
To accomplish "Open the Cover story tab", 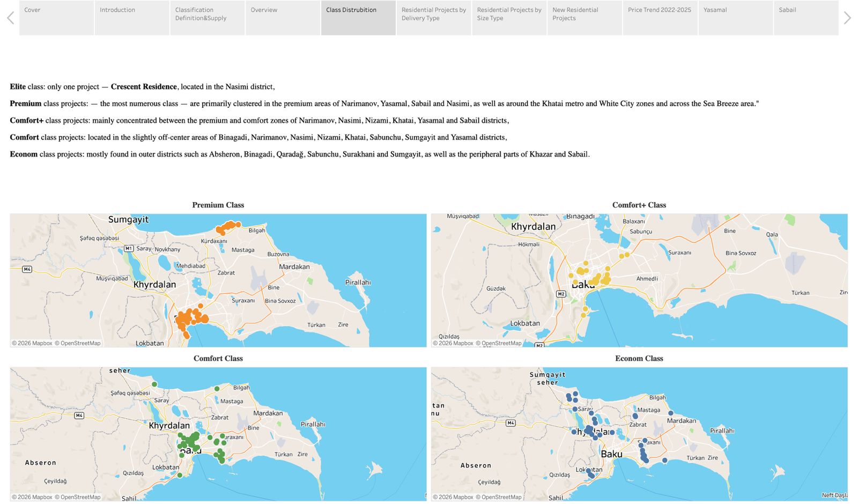I will tap(56, 18).
